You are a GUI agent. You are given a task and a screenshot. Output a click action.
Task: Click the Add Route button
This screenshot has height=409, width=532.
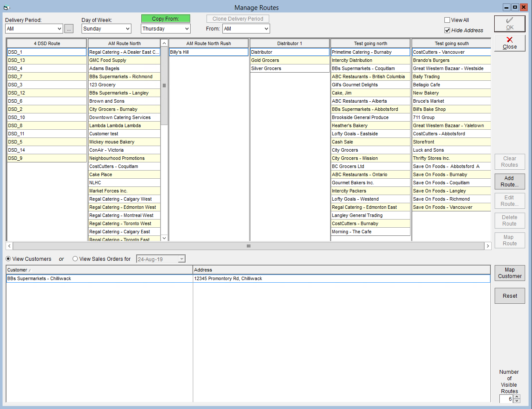coord(510,181)
